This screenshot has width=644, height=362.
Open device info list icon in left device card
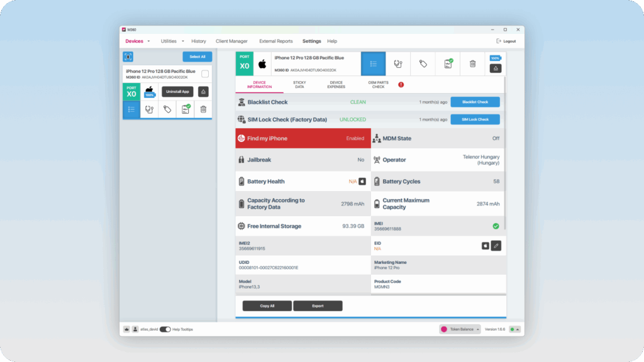131,109
